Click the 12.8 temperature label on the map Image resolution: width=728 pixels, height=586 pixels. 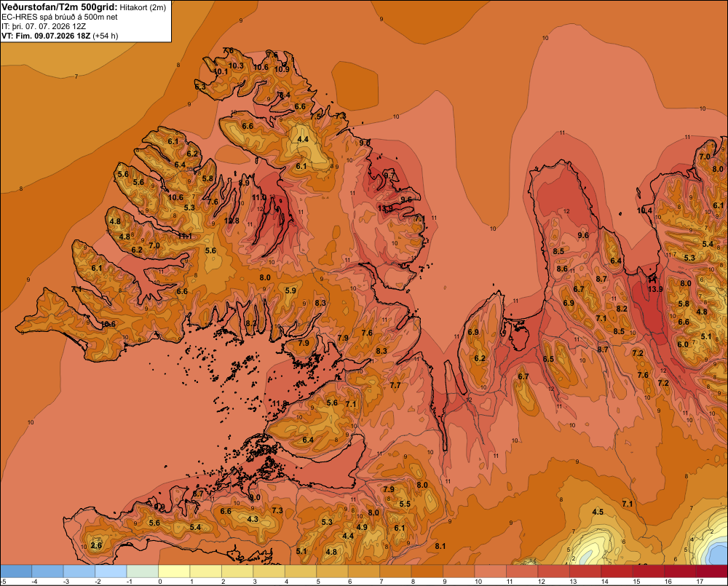coord(232,221)
